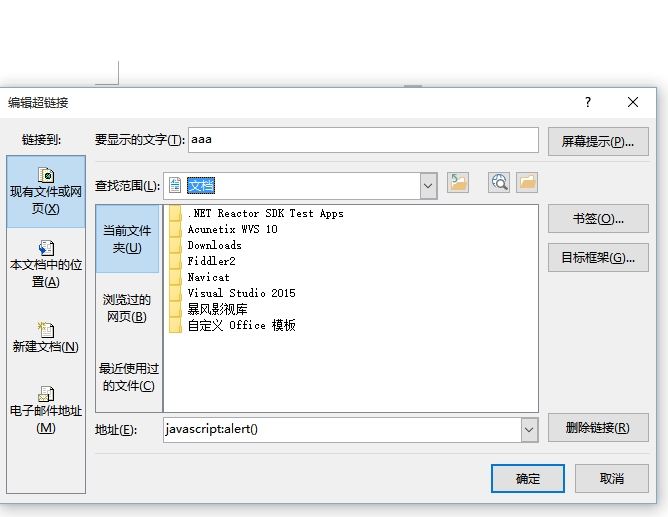Choose 新建文档 link option
Viewport: 668px width, 517px height.
pos(46,337)
